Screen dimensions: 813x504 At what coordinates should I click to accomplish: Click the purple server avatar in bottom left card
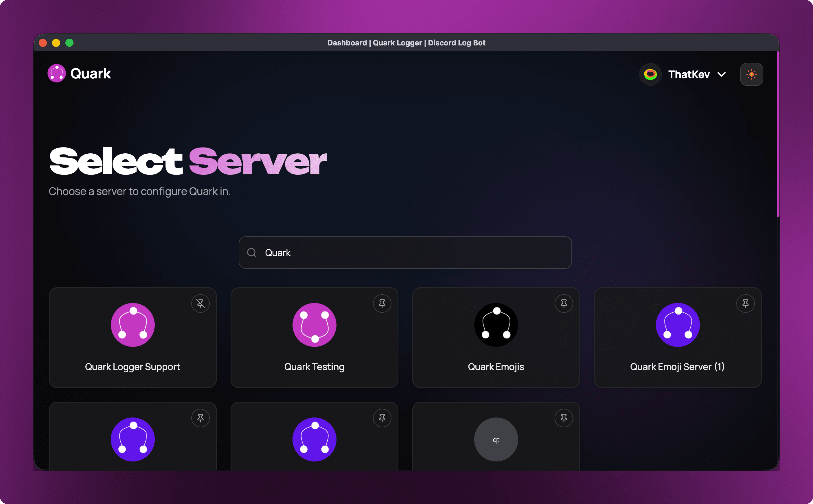[x=132, y=439]
